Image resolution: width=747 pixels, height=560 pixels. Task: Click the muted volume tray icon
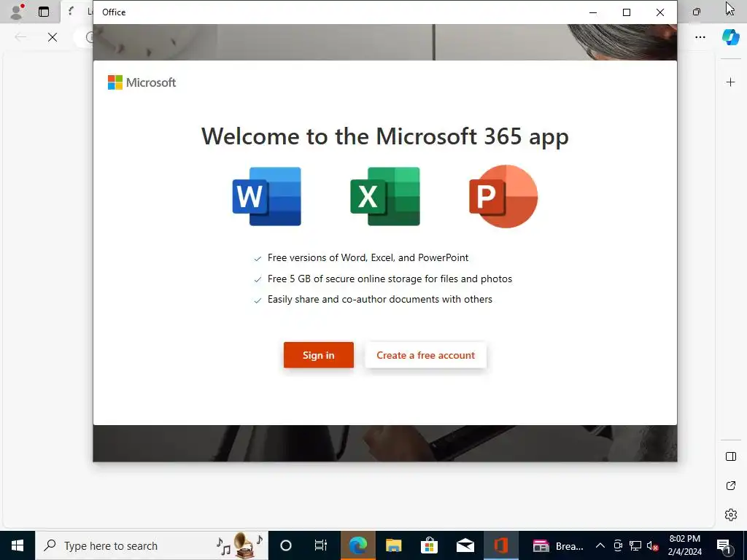(653, 545)
